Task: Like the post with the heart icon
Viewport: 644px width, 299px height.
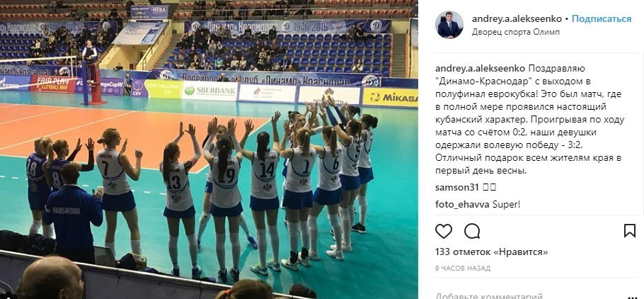Action: point(444,231)
